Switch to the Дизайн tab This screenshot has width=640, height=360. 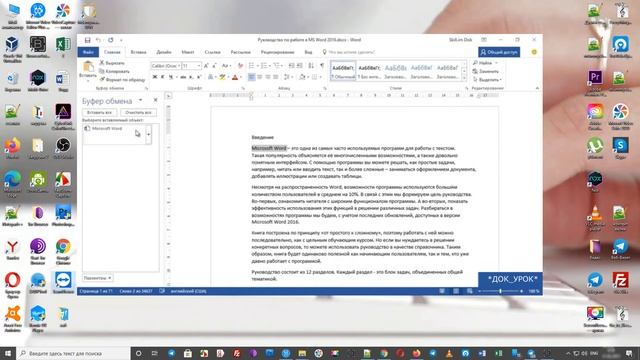click(164, 52)
